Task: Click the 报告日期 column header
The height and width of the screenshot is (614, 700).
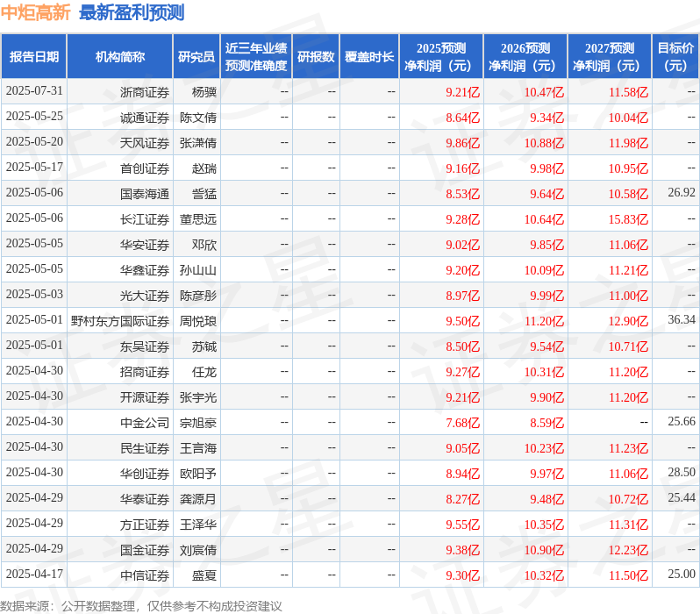Action: (x=34, y=56)
